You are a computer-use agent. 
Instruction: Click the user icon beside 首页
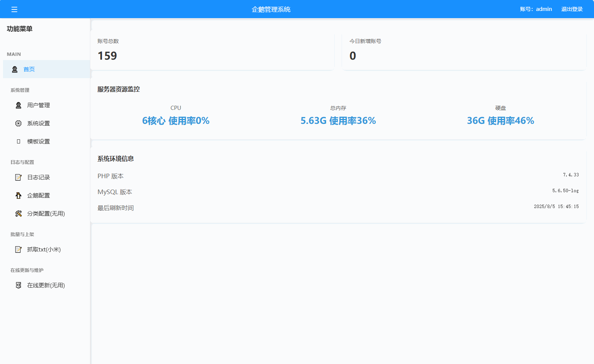(15, 69)
